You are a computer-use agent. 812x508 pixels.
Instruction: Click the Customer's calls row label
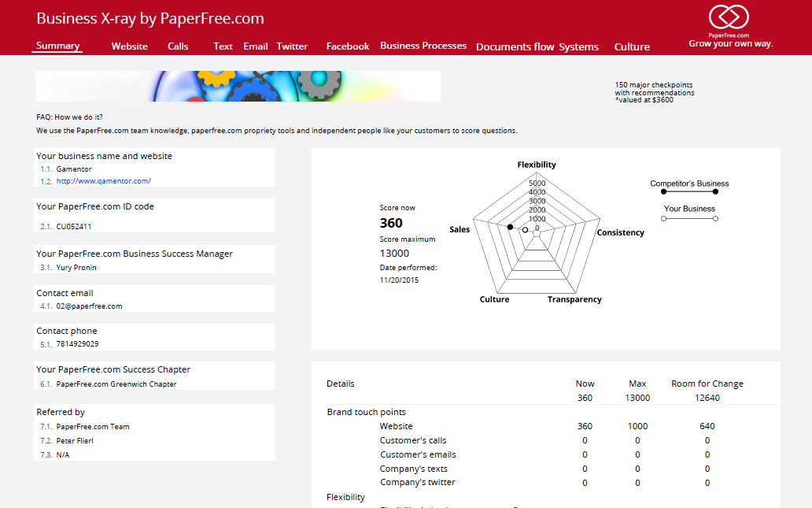413,440
